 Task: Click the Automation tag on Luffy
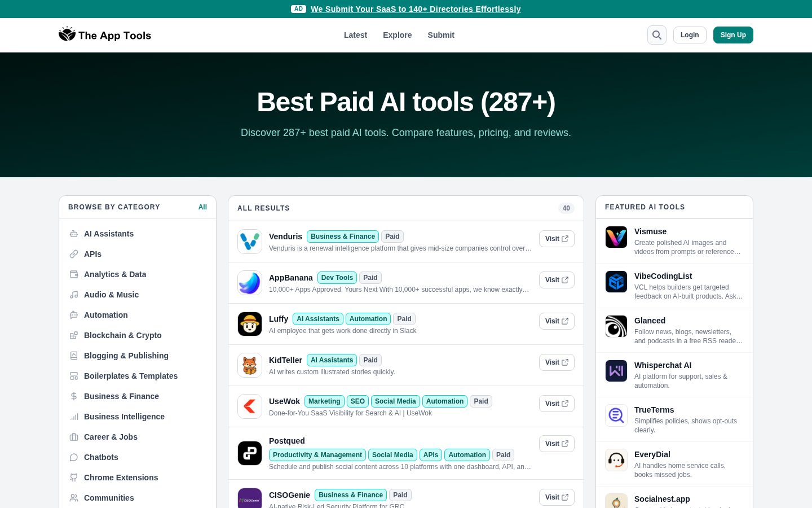(x=368, y=319)
